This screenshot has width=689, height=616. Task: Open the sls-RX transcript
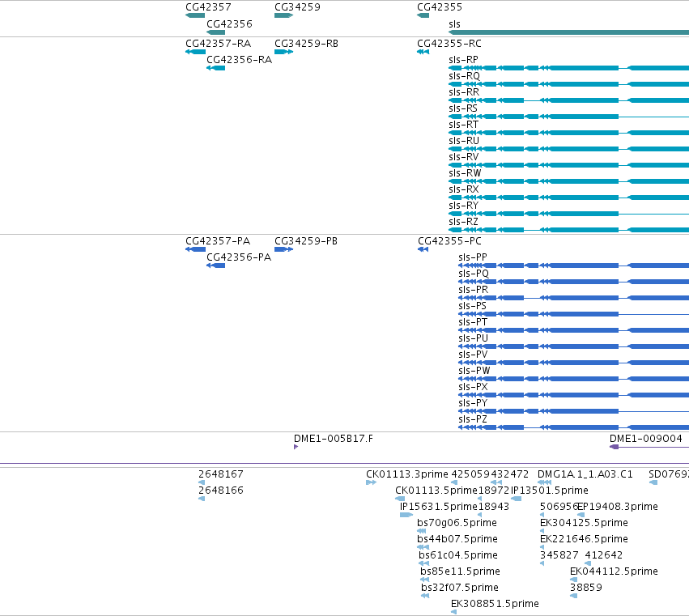(568, 198)
